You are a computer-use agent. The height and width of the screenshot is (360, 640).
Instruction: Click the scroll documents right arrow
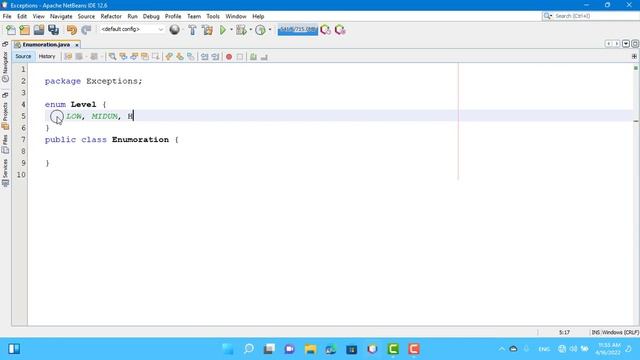pyautogui.click(x=617, y=44)
